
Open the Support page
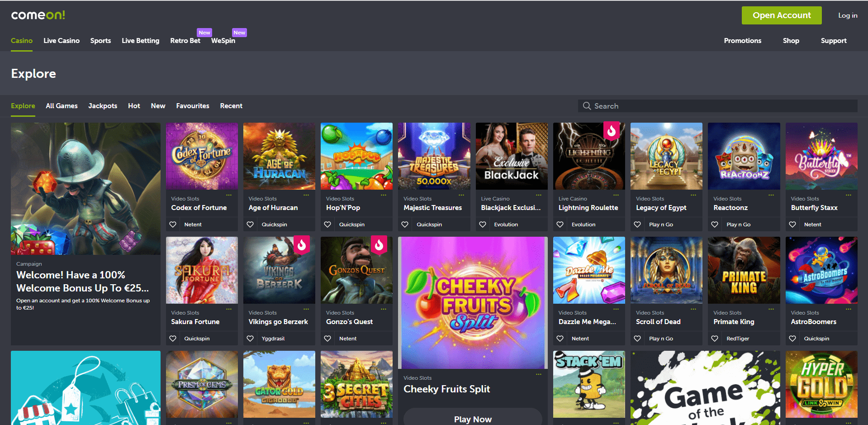834,41
